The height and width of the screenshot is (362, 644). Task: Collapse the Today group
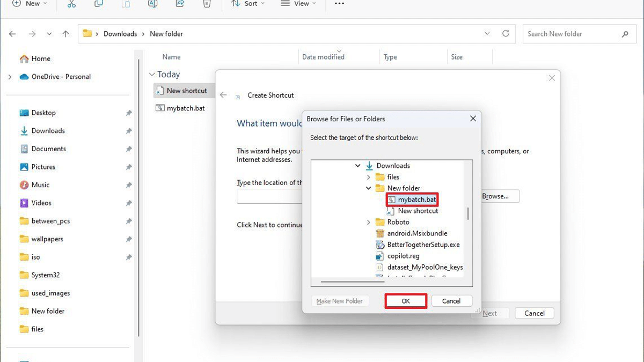coord(152,75)
